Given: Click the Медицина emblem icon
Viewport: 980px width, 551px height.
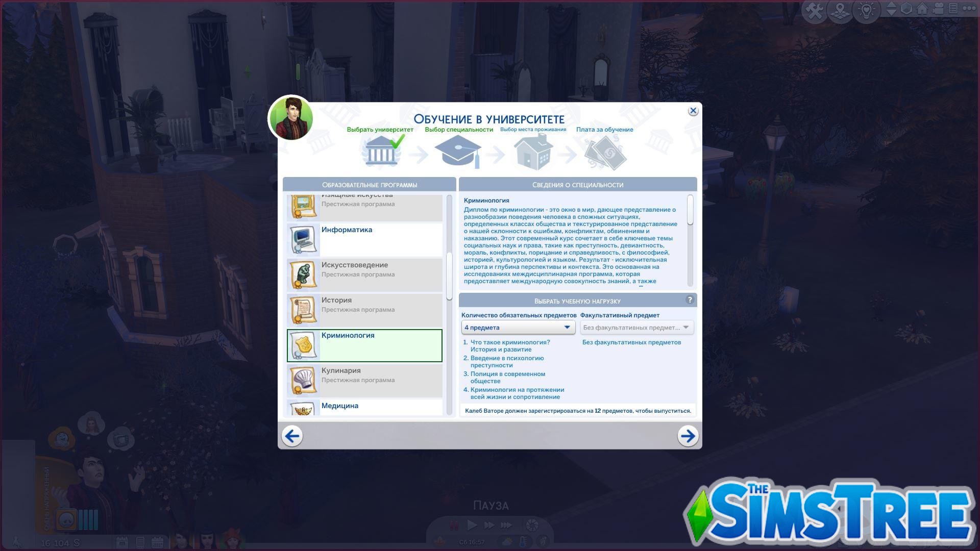Looking at the screenshot, I should [303, 409].
